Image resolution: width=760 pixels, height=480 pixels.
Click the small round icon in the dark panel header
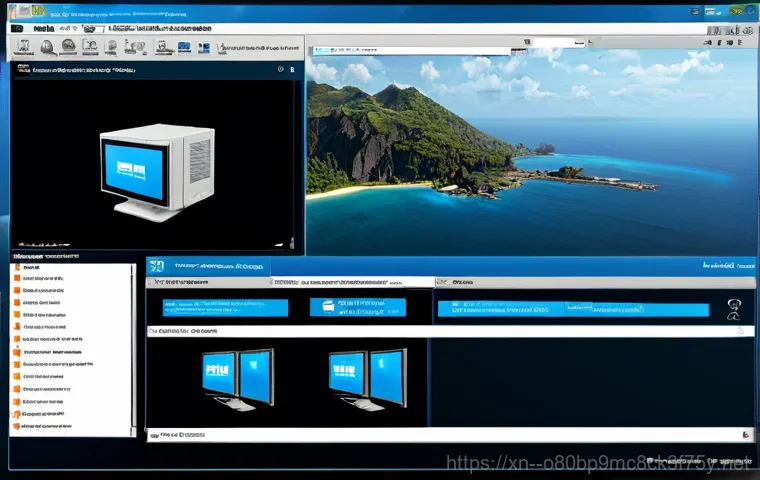pos(281,69)
